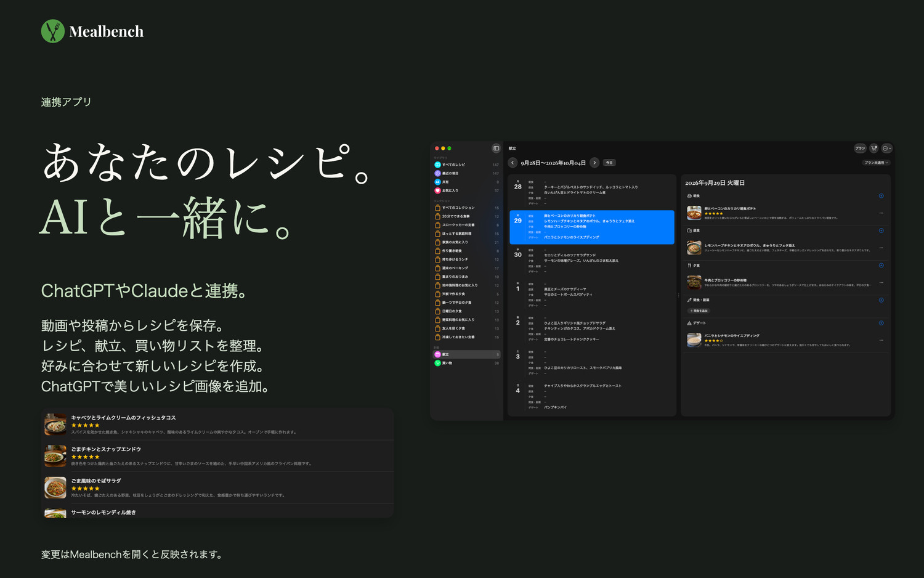Select the 家族のお気に入り collection
The image size is (924, 578).
(467, 242)
